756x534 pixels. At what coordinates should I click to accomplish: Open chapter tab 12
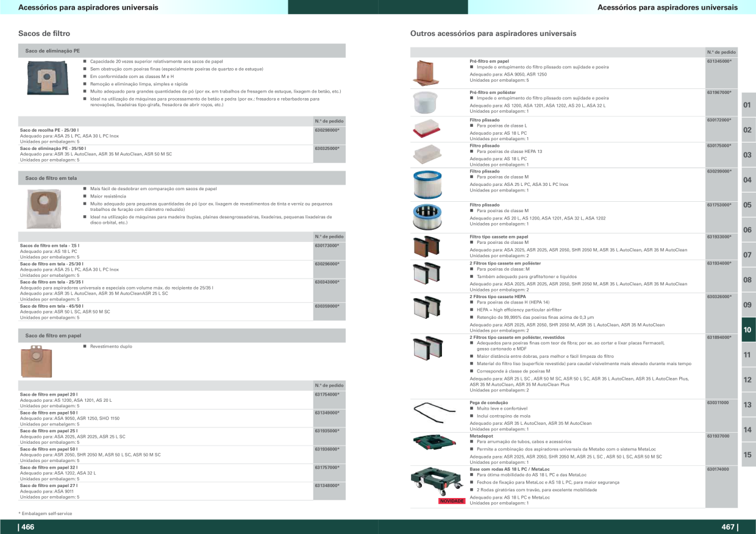(x=748, y=380)
